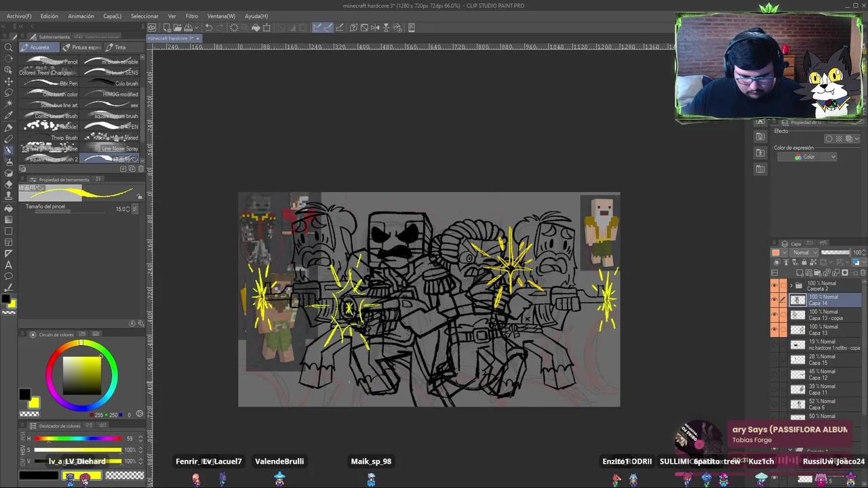Select the Auto select wand tool
Screen dimensions: 868x488
click(8, 104)
